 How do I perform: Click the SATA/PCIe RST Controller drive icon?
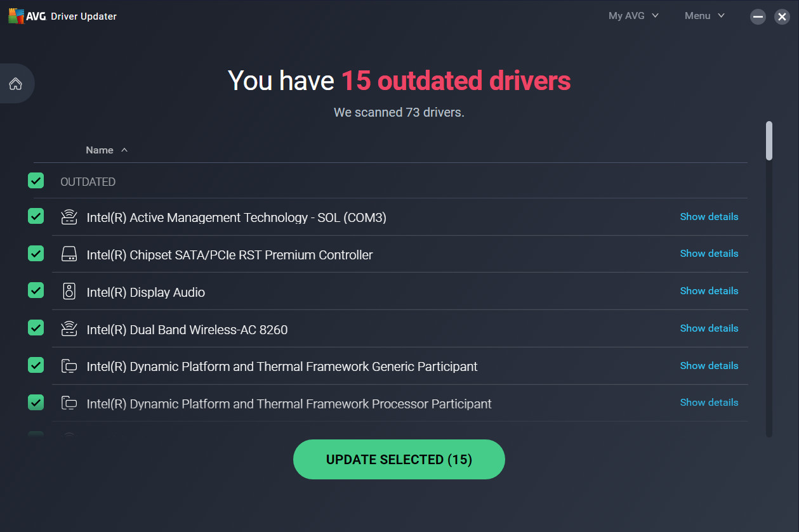click(x=69, y=255)
